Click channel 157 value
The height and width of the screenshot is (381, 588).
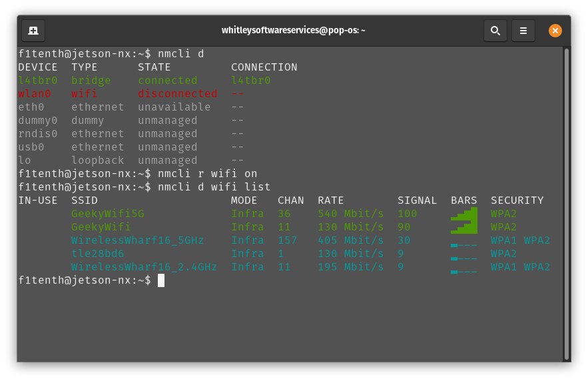pyautogui.click(x=287, y=240)
